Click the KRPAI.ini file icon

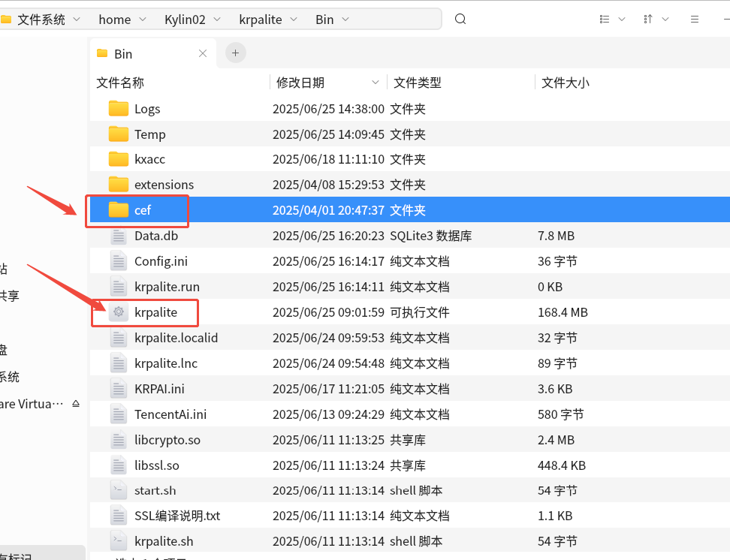click(x=118, y=389)
